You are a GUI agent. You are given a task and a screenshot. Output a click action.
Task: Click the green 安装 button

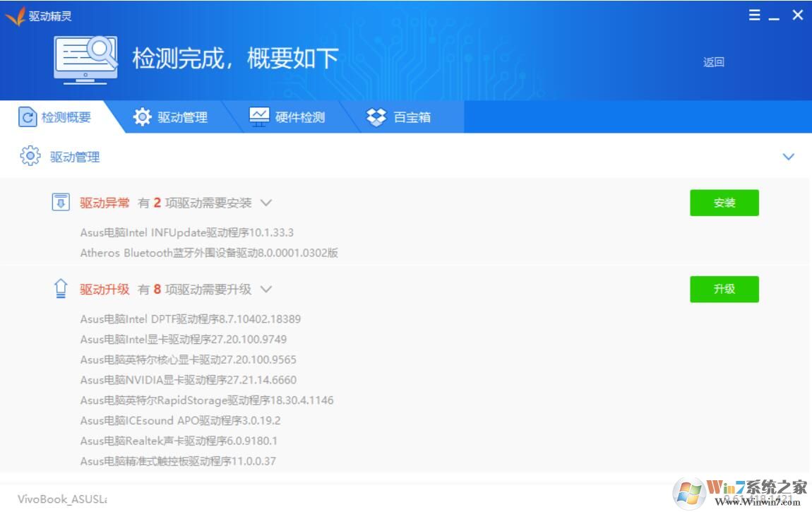[x=724, y=202]
